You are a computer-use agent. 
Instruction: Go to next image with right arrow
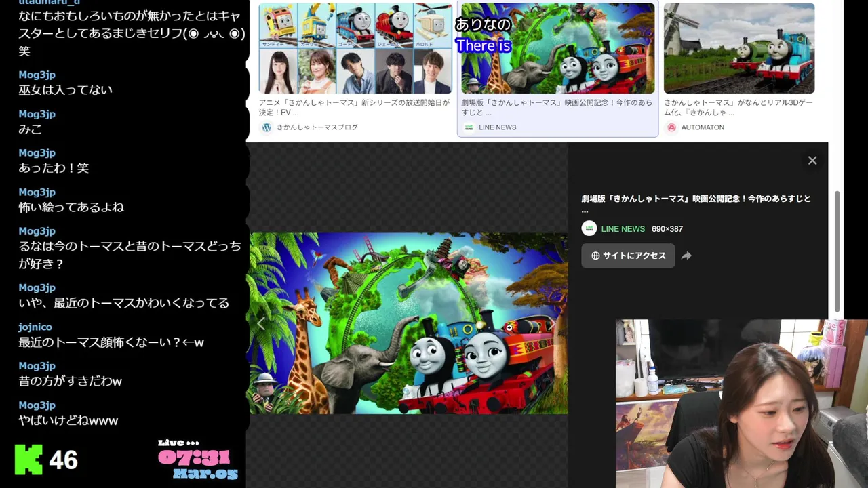pyautogui.click(x=553, y=324)
